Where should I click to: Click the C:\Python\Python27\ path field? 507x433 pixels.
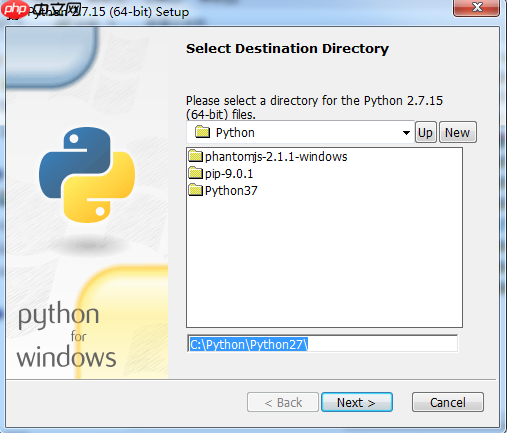(322, 344)
